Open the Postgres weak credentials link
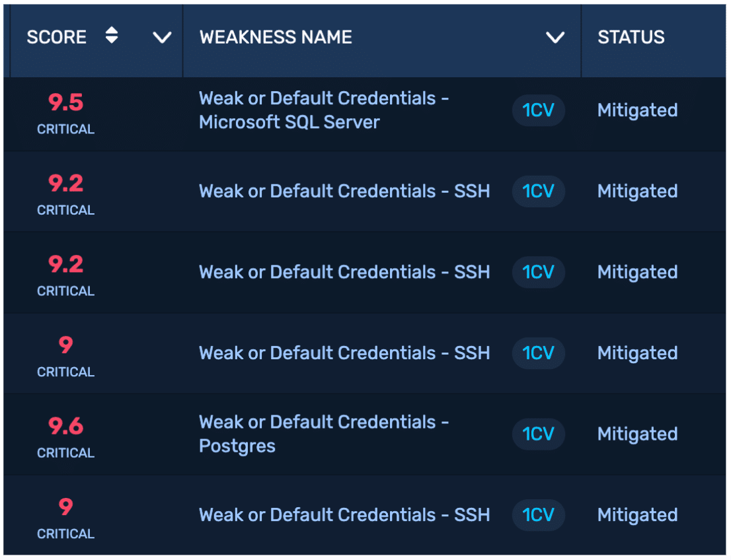The image size is (731, 560). click(x=323, y=434)
